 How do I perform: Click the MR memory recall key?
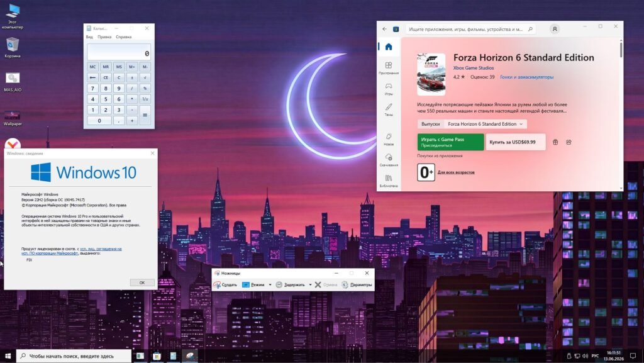(x=106, y=67)
